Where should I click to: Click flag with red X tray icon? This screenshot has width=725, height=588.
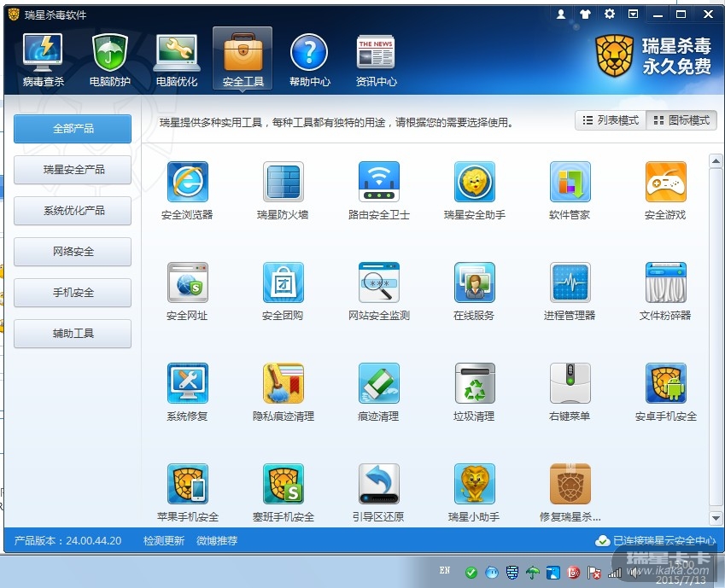(594, 573)
